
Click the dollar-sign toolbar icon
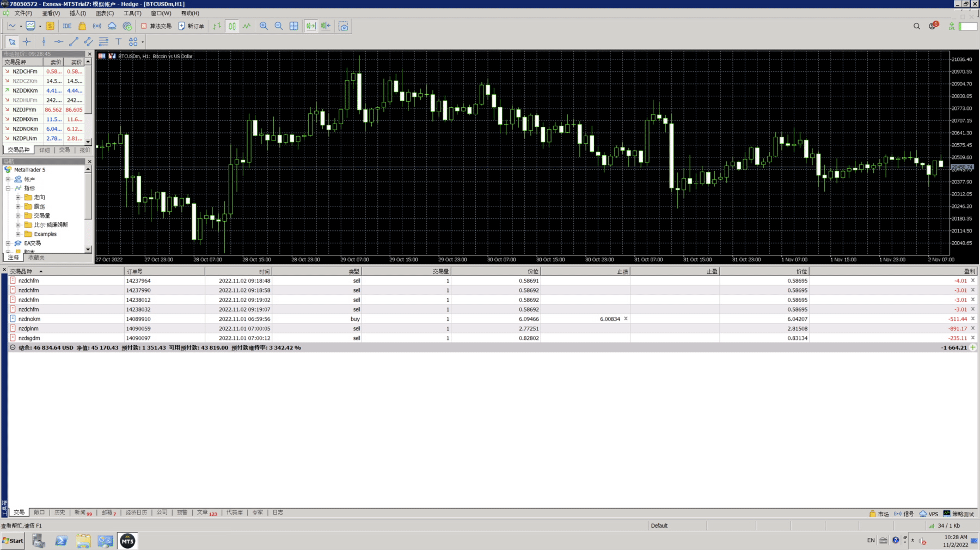pos(50,26)
